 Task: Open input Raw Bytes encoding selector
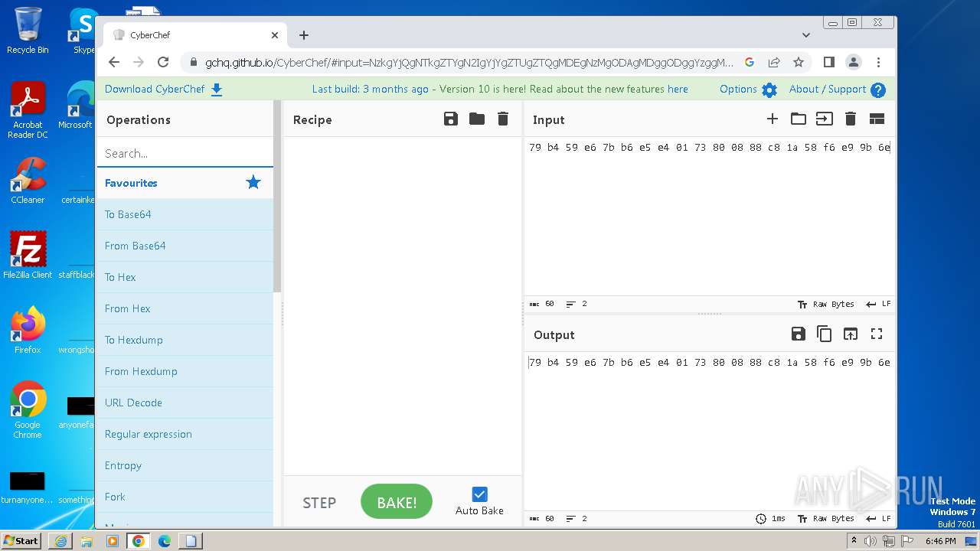(x=825, y=304)
